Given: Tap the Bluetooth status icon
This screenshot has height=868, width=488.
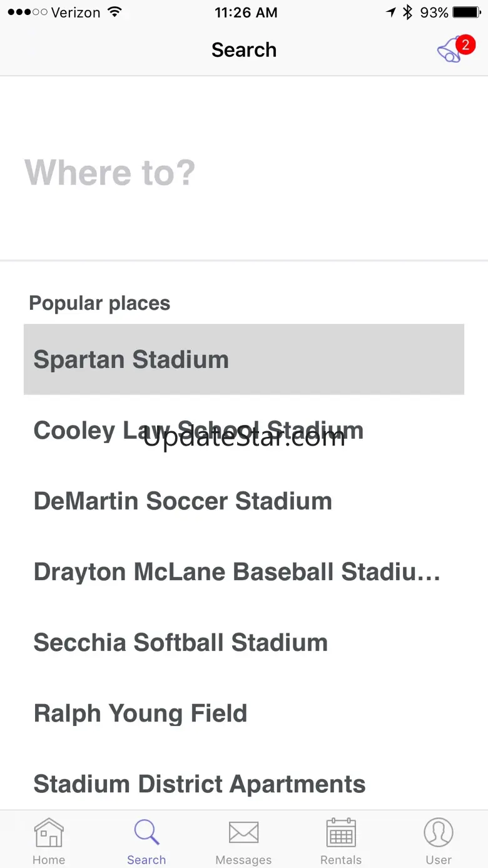Looking at the screenshot, I should 408,13.
